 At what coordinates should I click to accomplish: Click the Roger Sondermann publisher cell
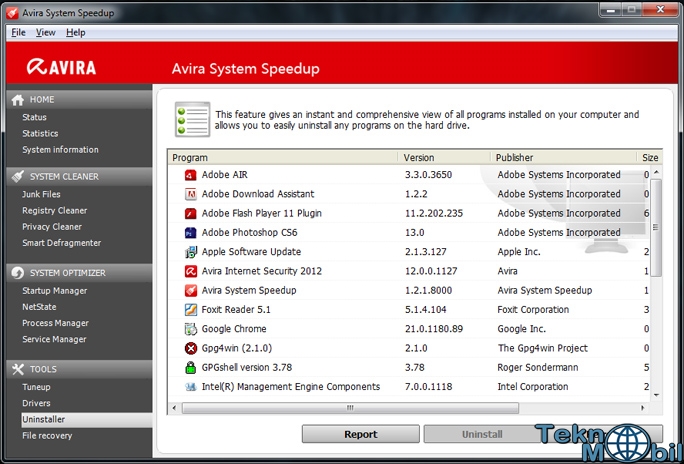(x=537, y=368)
